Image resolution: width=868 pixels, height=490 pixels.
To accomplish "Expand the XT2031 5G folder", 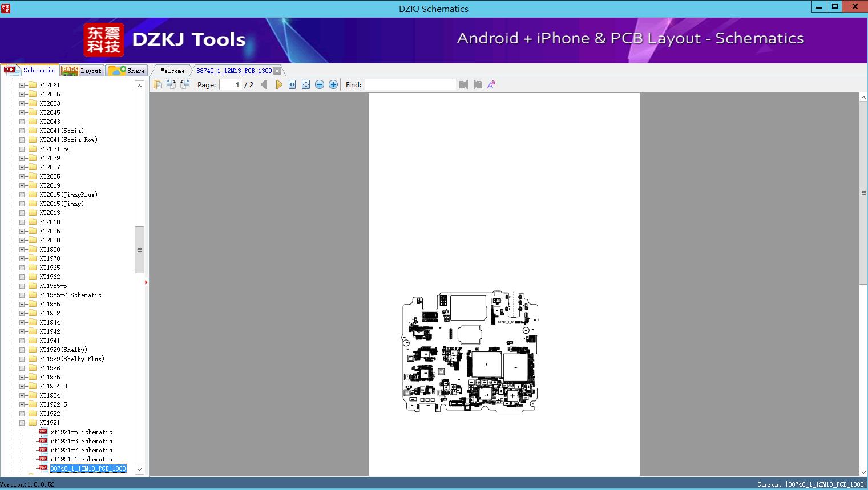I will [x=22, y=149].
